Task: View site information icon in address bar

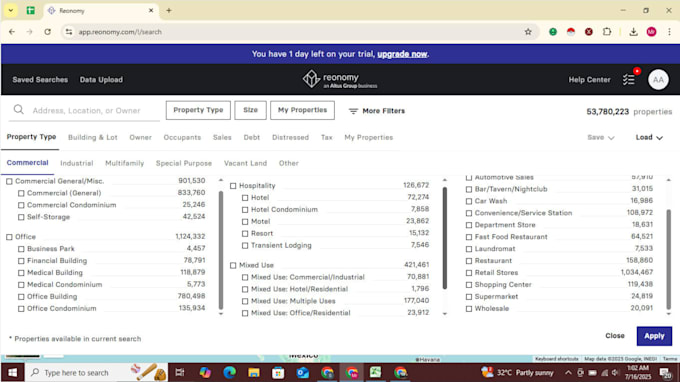Action: click(69, 32)
